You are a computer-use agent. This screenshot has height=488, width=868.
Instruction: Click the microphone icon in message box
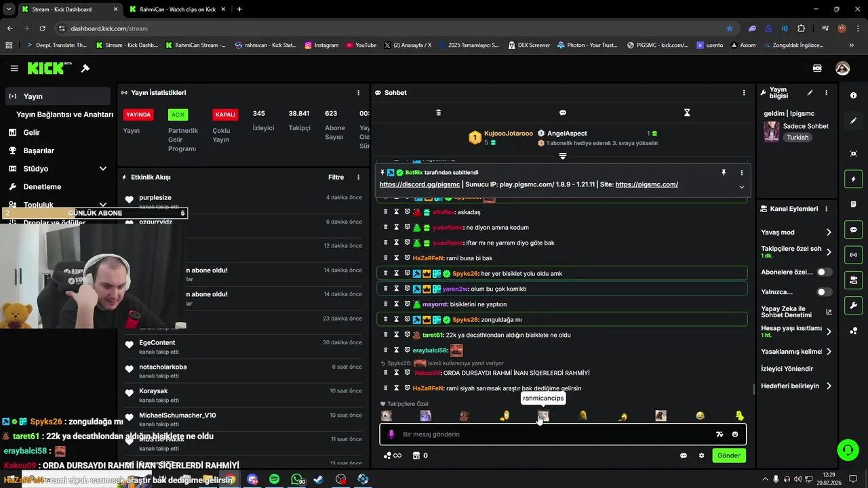pyautogui.click(x=391, y=434)
